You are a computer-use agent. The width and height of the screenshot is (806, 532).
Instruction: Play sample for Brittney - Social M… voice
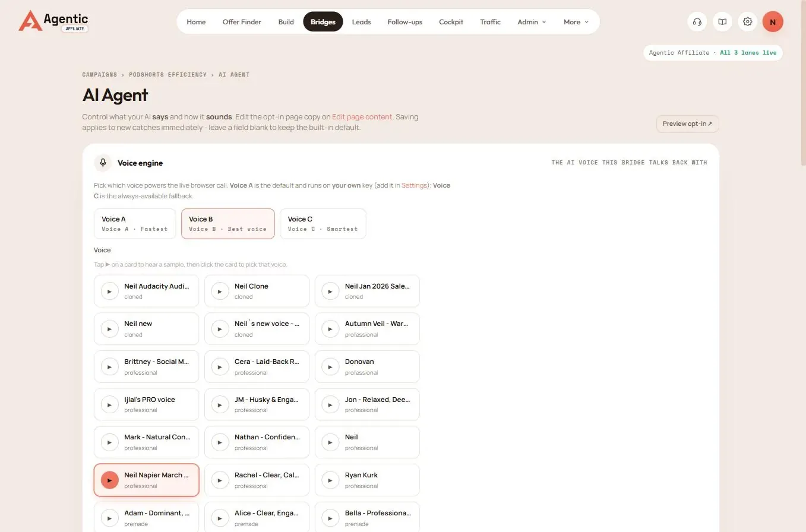click(x=109, y=367)
